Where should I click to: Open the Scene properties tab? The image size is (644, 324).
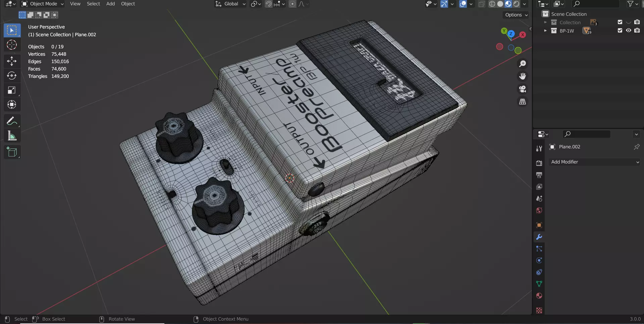click(x=539, y=198)
